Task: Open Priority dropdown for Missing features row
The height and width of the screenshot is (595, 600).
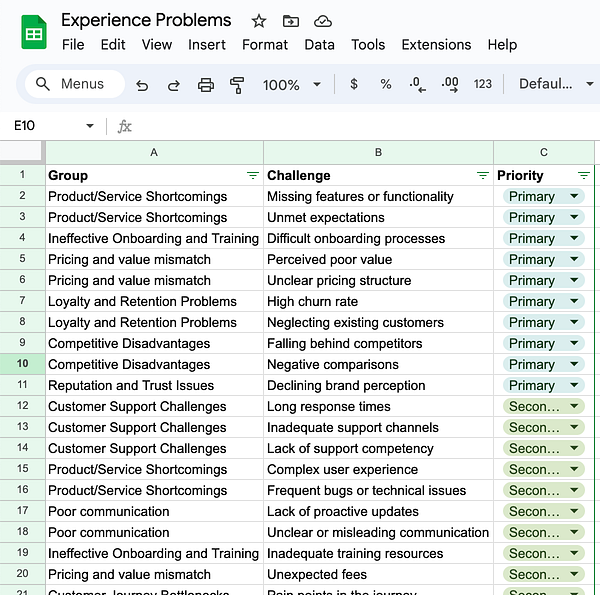Action: click(574, 196)
